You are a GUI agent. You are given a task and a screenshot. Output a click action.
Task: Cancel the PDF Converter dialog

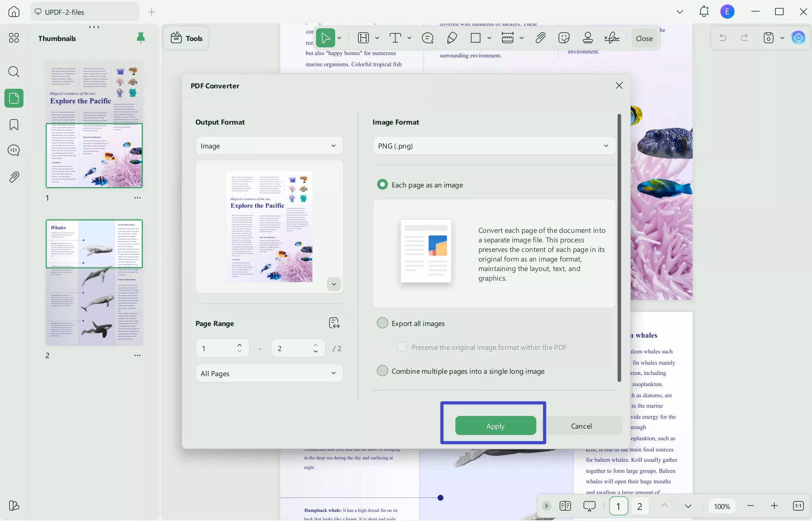click(x=582, y=425)
